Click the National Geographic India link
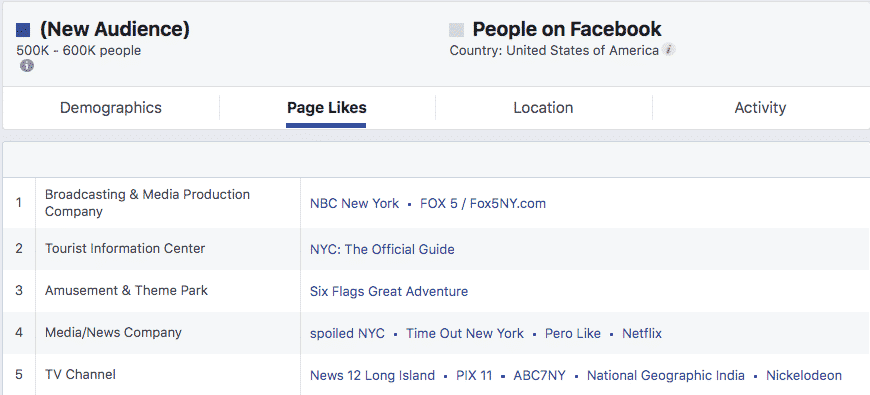The width and height of the screenshot is (870, 395). 665,376
